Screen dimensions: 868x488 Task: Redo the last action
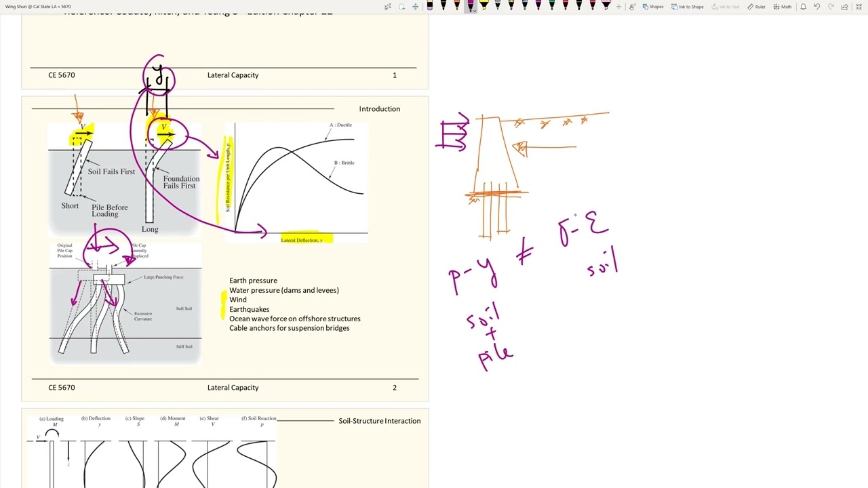pos(831,7)
